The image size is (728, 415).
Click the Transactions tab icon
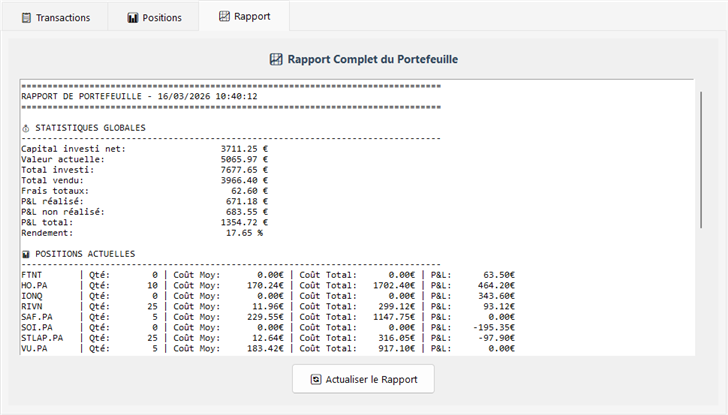tap(26, 18)
